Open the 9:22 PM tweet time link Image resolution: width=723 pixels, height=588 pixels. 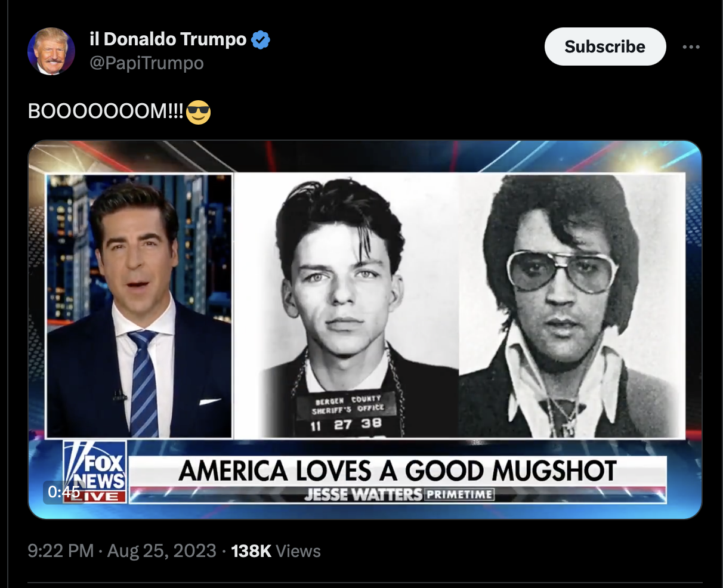point(61,550)
